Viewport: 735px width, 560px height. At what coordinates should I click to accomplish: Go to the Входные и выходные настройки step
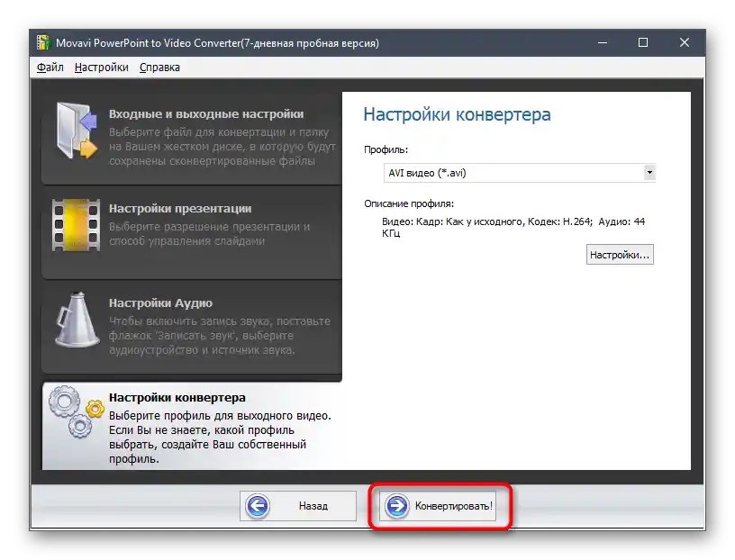point(192,138)
